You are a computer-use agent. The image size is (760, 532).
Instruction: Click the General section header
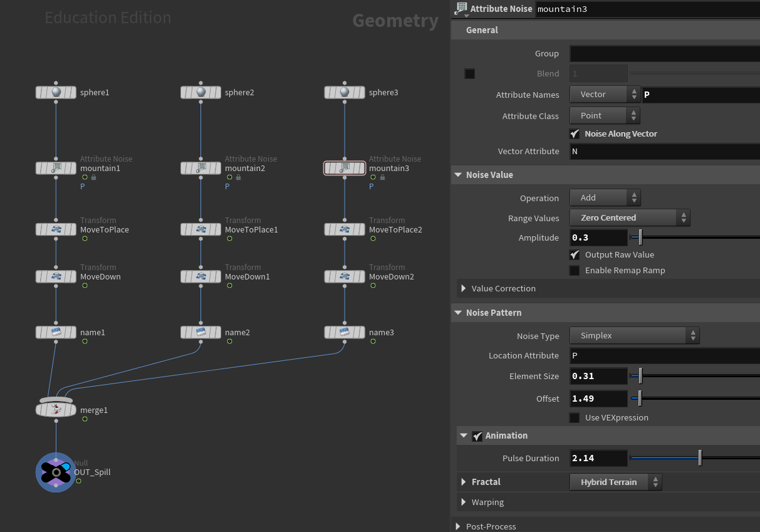(x=482, y=30)
